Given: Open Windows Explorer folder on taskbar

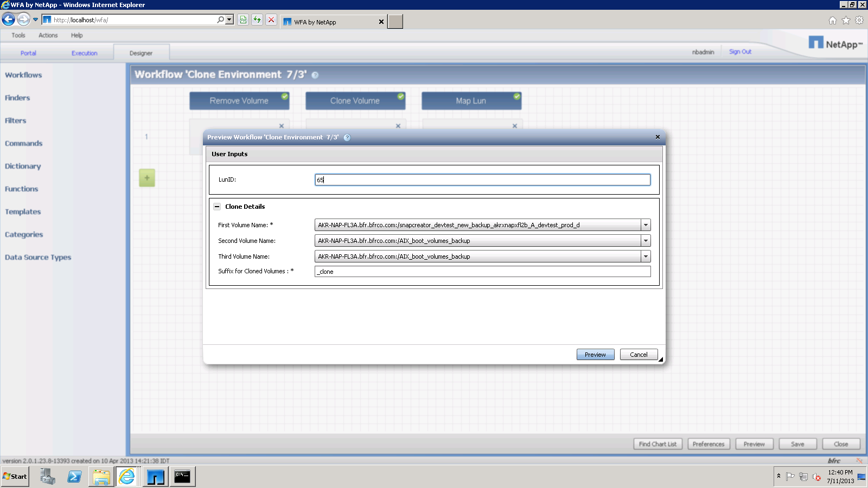Looking at the screenshot, I should pyautogui.click(x=101, y=477).
